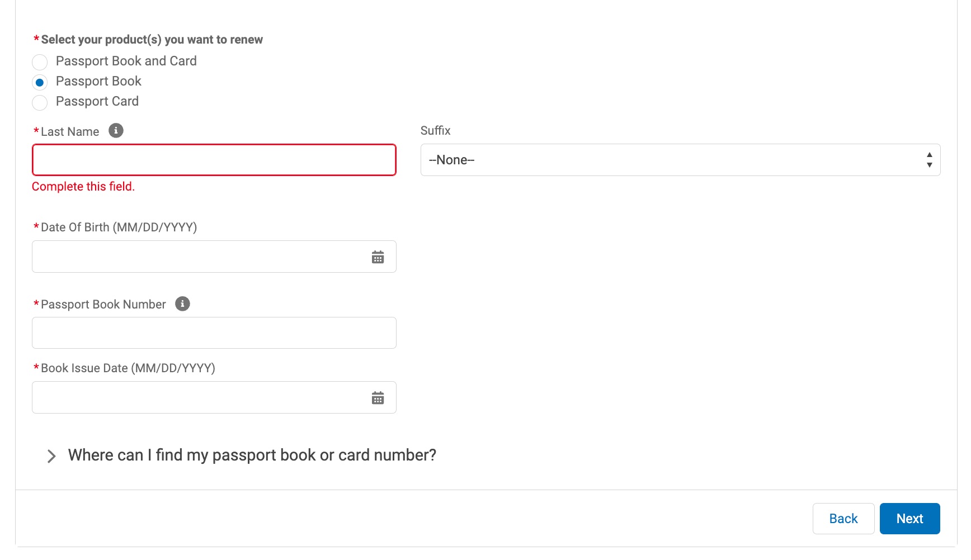Click the Suffix dropdown up arrow
The image size is (971, 560).
point(929,155)
